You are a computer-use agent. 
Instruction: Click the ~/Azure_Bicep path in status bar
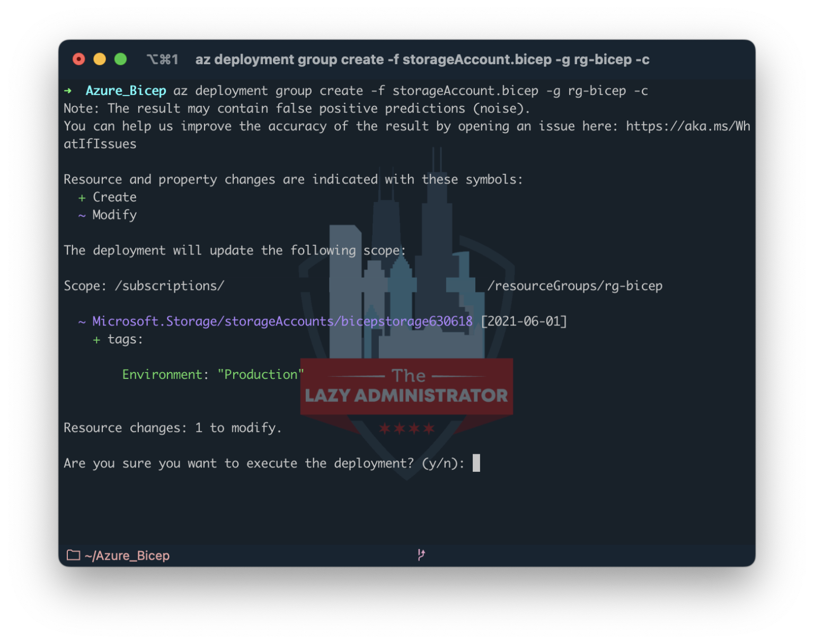pos(127,555)
